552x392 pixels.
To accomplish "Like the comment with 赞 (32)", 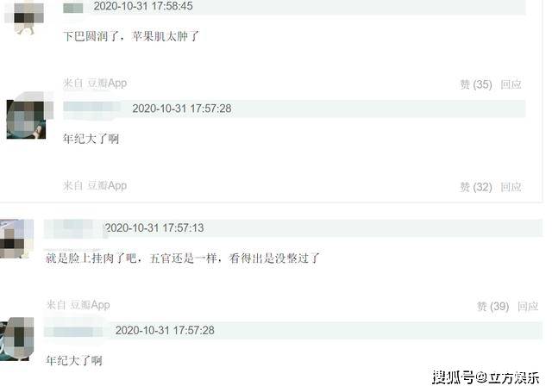I will coord(476,187).
